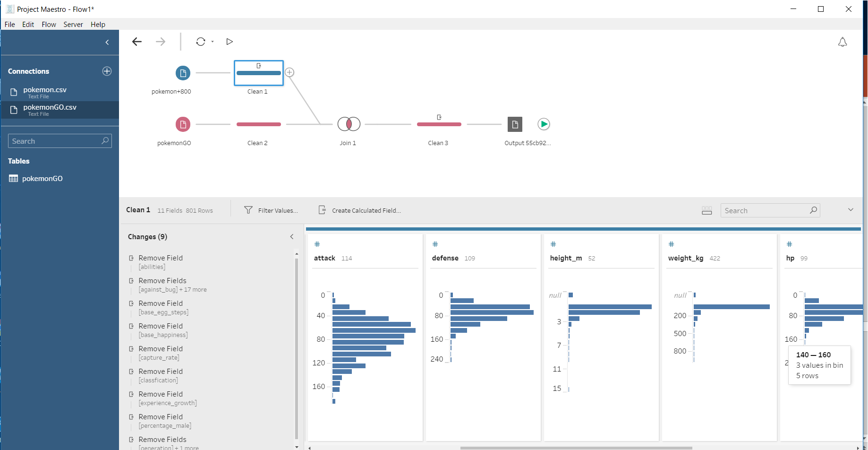Screen dimensions: 868x450
Task: Click the profile pane horizontal scrollbar
Action: pos(576,448)
